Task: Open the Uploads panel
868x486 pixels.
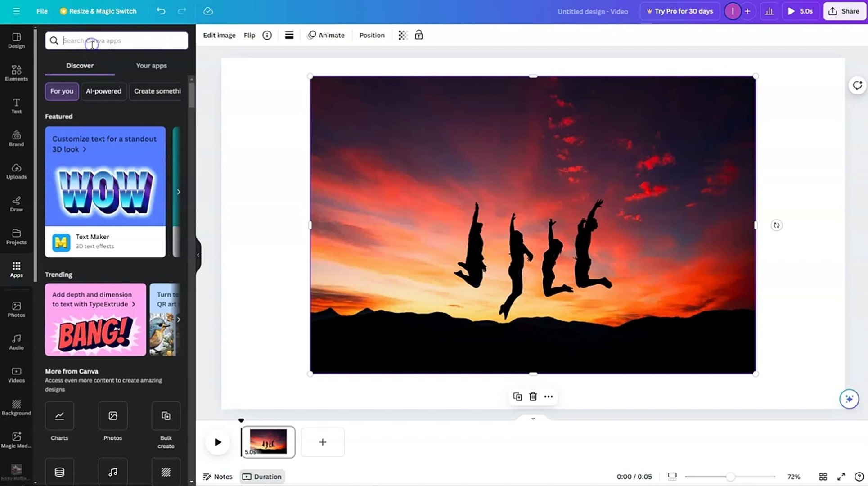Action: point(16,171)
